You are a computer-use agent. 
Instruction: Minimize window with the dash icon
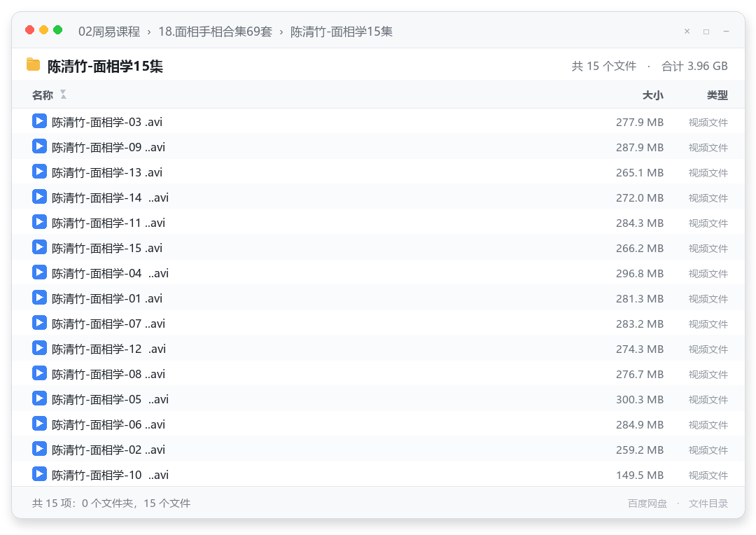click(726, 32)
